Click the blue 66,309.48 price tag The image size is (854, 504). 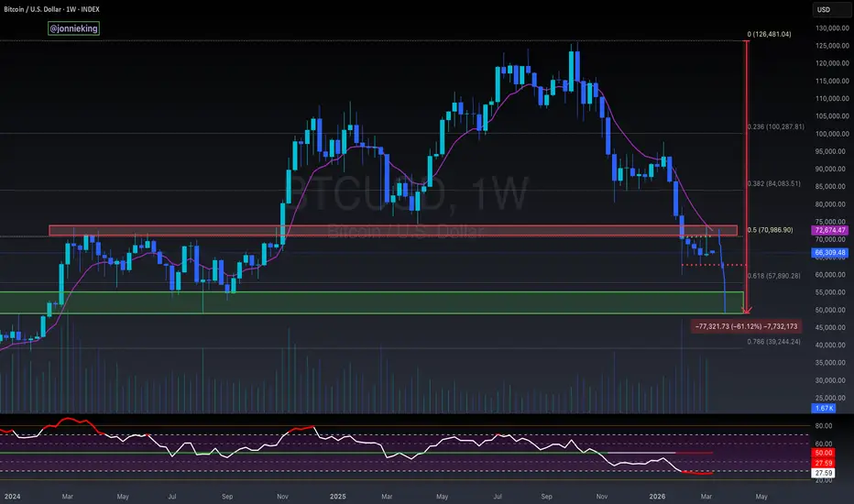(830, 253)
